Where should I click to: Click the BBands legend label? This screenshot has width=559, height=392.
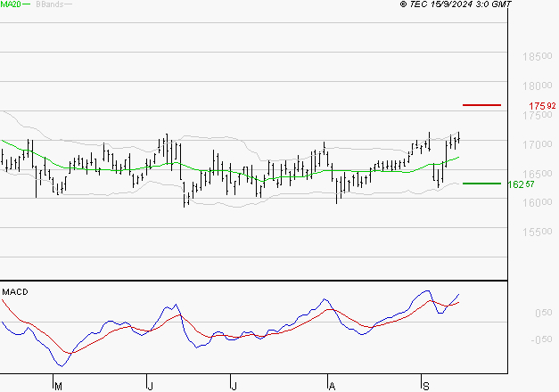tap(50, 4)
